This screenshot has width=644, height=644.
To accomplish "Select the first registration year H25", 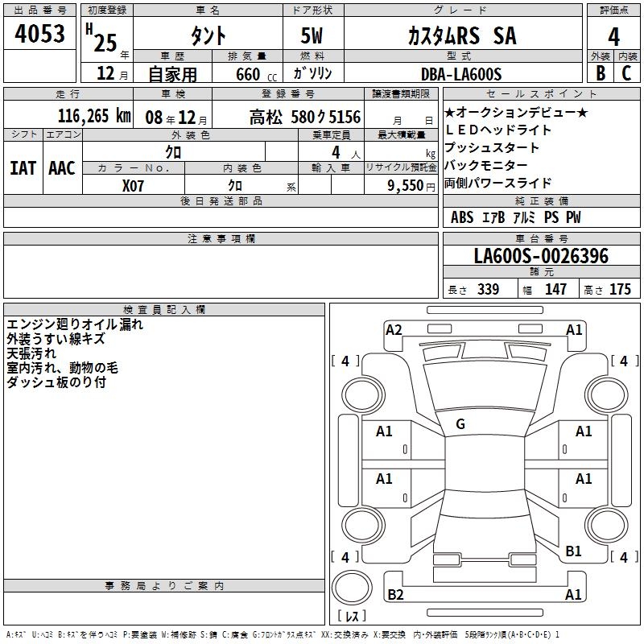I will tap(102, 38).
